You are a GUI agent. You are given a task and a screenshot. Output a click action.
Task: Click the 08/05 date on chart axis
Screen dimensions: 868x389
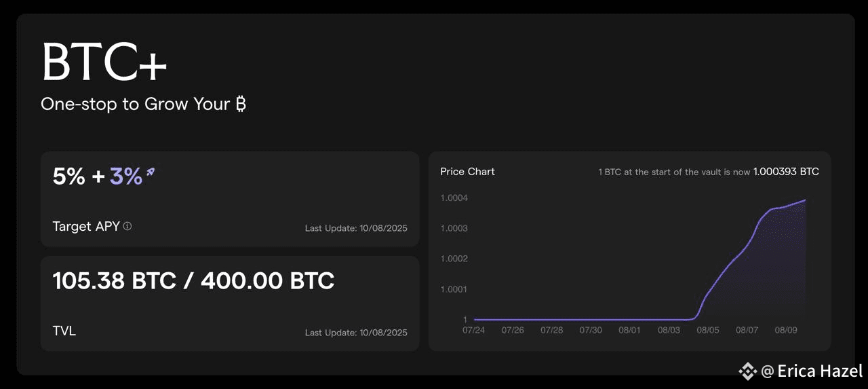708,330
